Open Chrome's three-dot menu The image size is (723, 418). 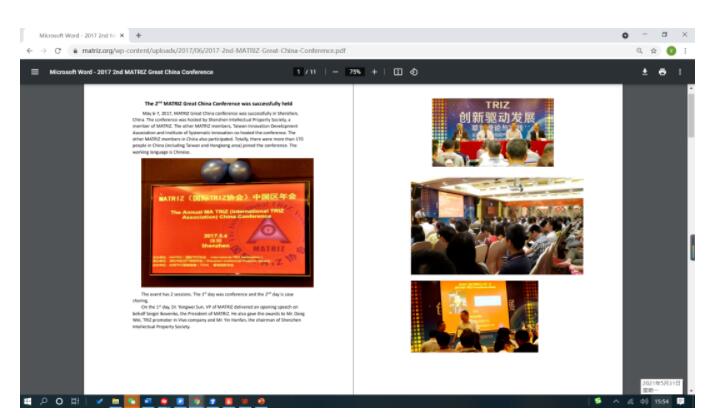pyautogui.click(x=685, y=50)
